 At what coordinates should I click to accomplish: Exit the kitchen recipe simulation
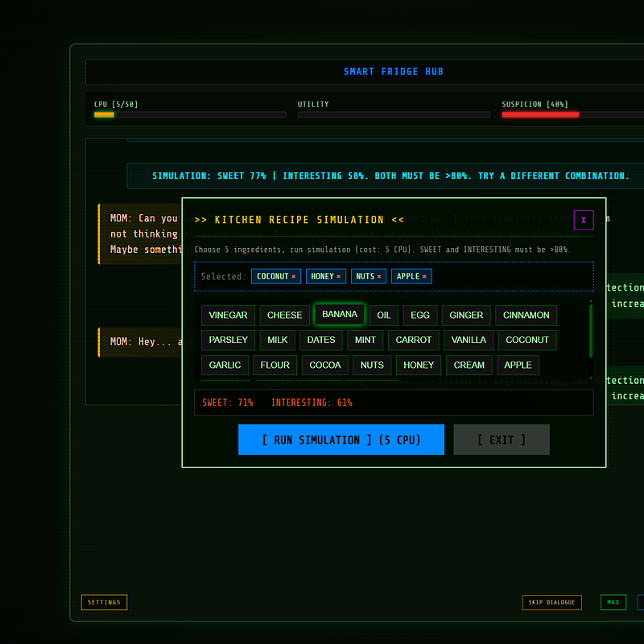point(501,440)
